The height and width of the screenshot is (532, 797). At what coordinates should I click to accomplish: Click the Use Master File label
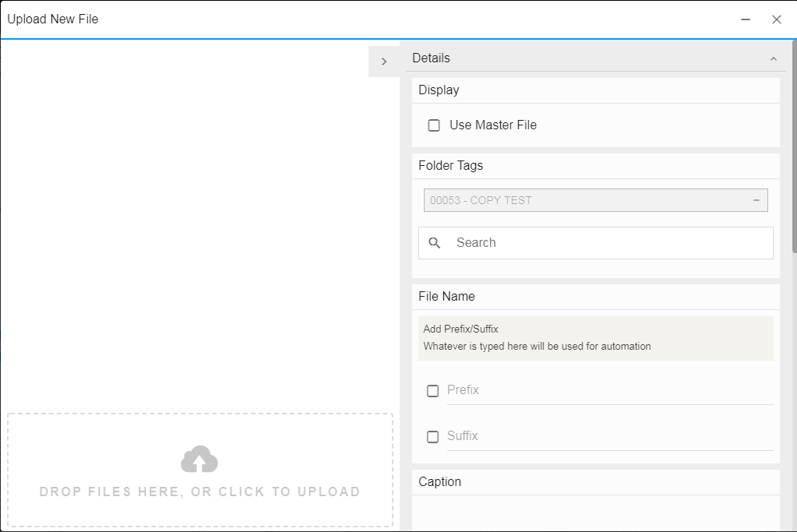coord(492,125)
